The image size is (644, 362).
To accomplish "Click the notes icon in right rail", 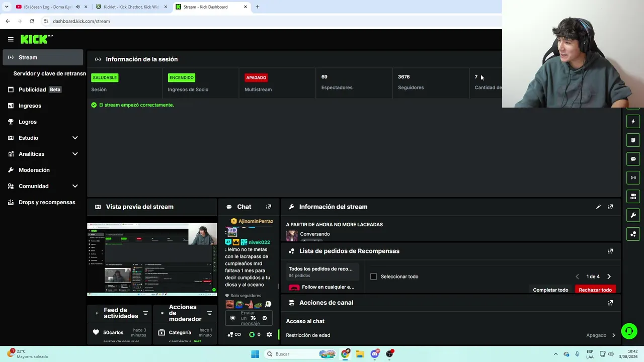I will point(633,140).
